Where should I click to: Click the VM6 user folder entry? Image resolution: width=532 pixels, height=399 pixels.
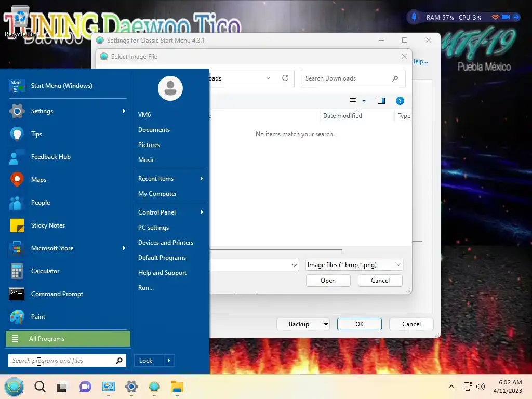click(x=144, y=115)
